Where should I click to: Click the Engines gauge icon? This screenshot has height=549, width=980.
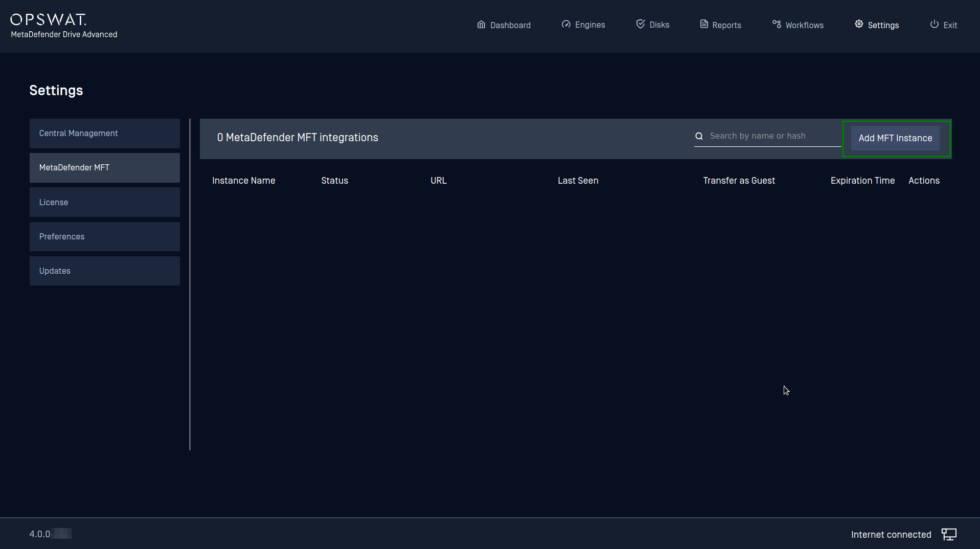566,25
